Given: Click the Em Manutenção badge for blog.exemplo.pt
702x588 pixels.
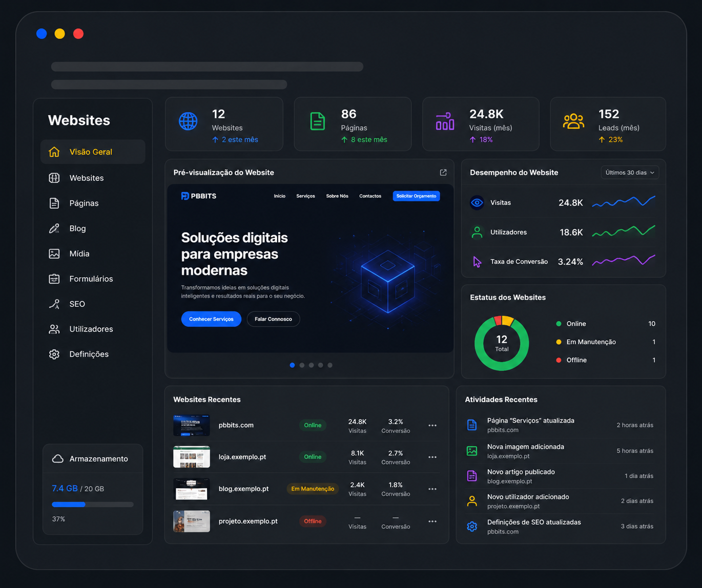Looking at the screenshot, I should (313, 489).
